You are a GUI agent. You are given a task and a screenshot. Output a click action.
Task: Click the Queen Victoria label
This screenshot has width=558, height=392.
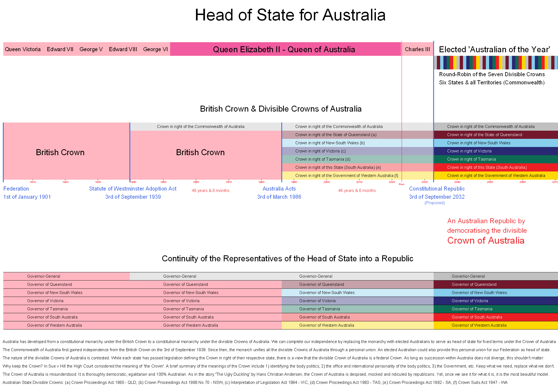(x=23, y=49)
